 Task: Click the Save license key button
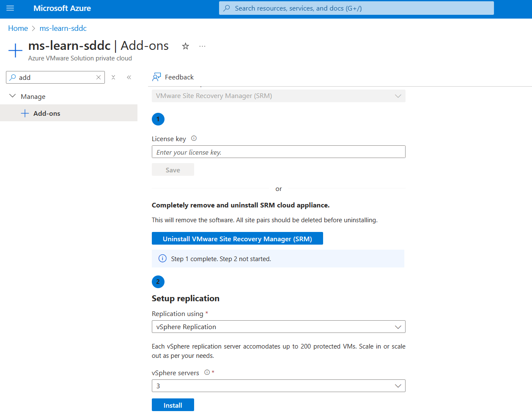[173, 170]
